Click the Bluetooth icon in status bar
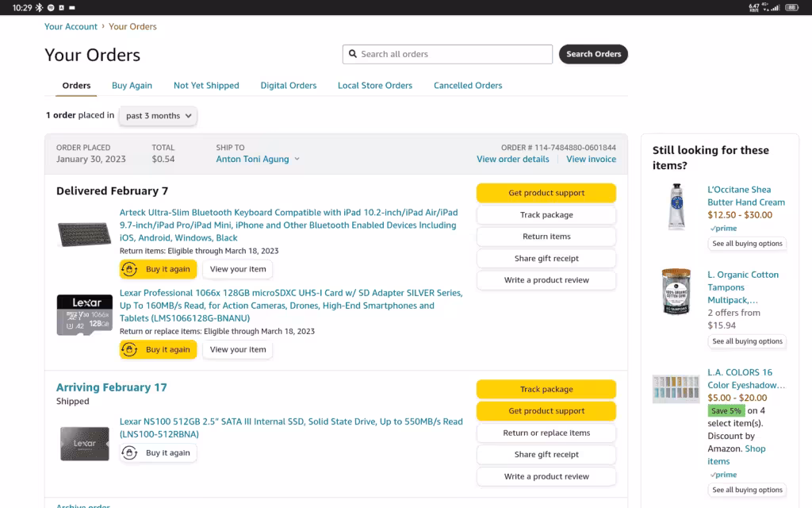The width and height of the screenshot is (812, 508). click(39, 8)
